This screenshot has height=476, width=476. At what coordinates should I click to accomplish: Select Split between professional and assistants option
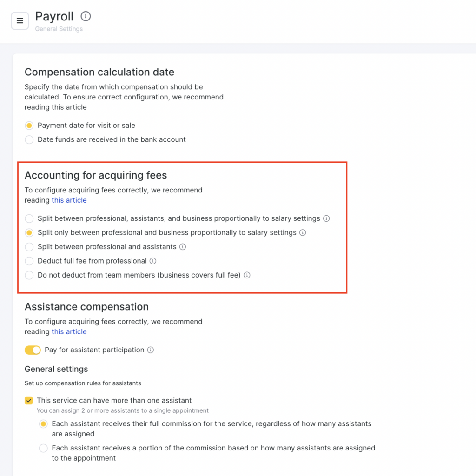[x=29, y=247]
